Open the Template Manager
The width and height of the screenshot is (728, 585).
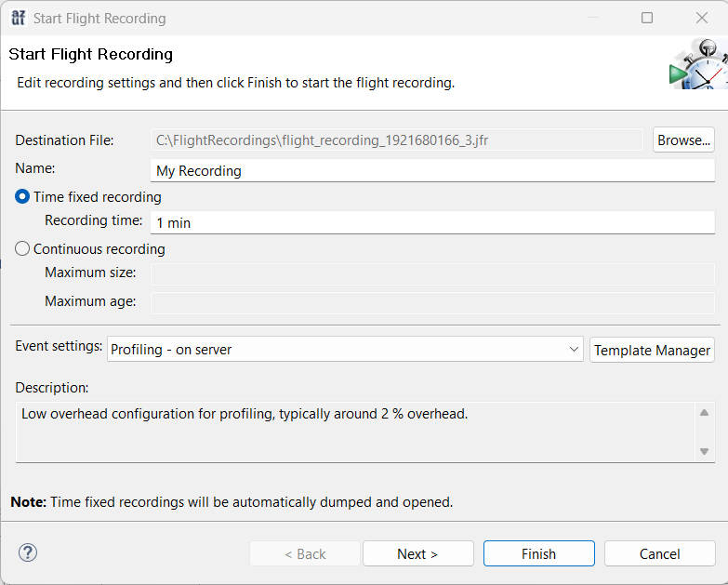[652, 350]
